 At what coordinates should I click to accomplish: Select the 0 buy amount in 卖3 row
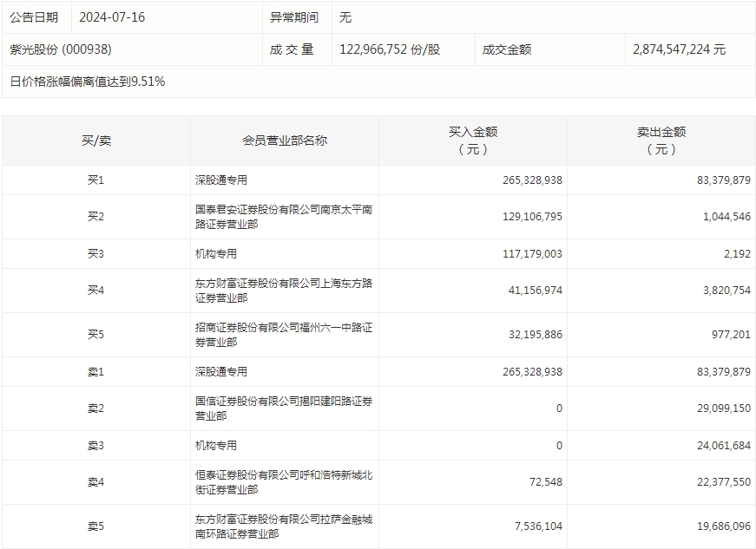tap(559, 446)
